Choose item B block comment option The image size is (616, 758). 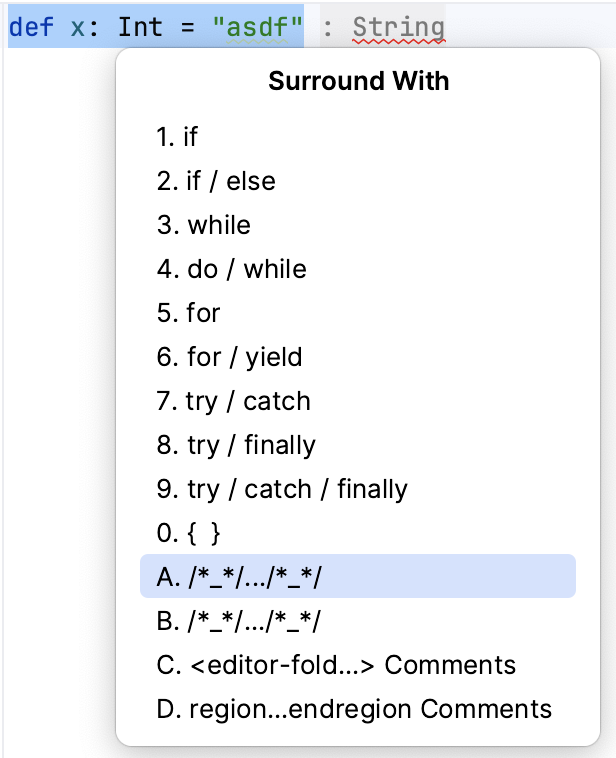(x=240, y=621)
